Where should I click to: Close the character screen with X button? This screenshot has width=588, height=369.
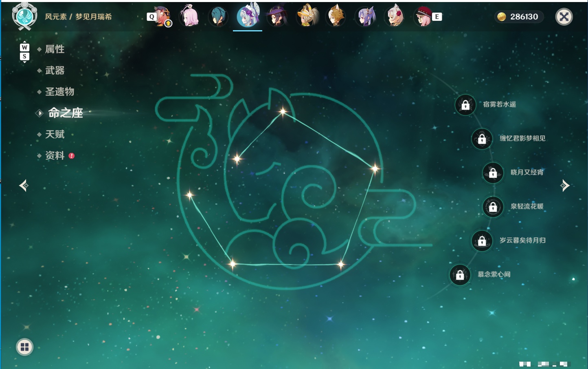point(564,17)
